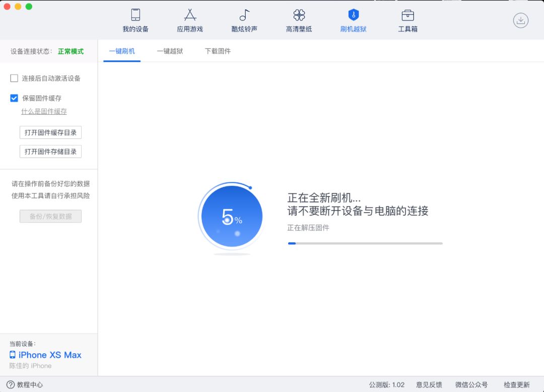Click 公测版: 1.02 version text
The width and height of the screenshot is (544, 392).
tap(387, 385)
